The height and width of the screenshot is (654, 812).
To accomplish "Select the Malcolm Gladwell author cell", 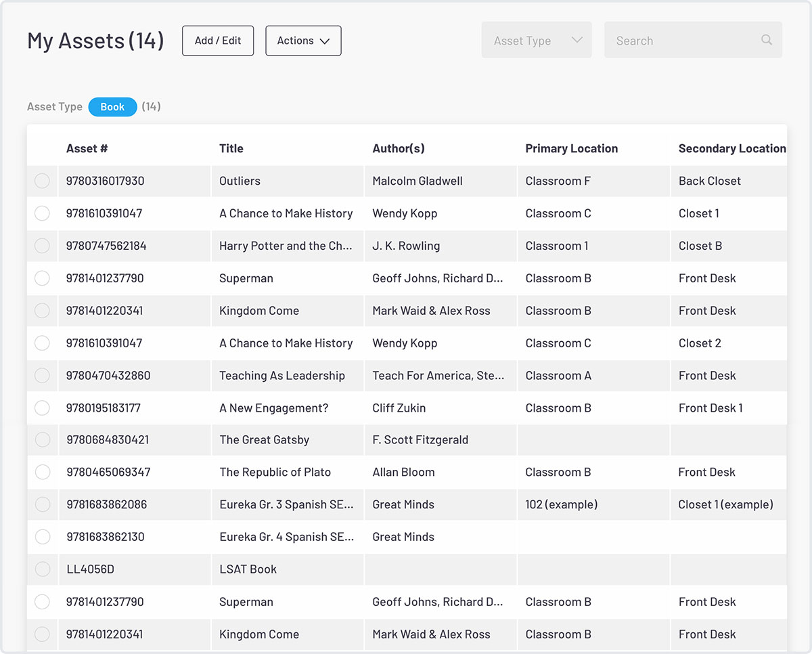I will pyautogui.click(x=418, y=181).
